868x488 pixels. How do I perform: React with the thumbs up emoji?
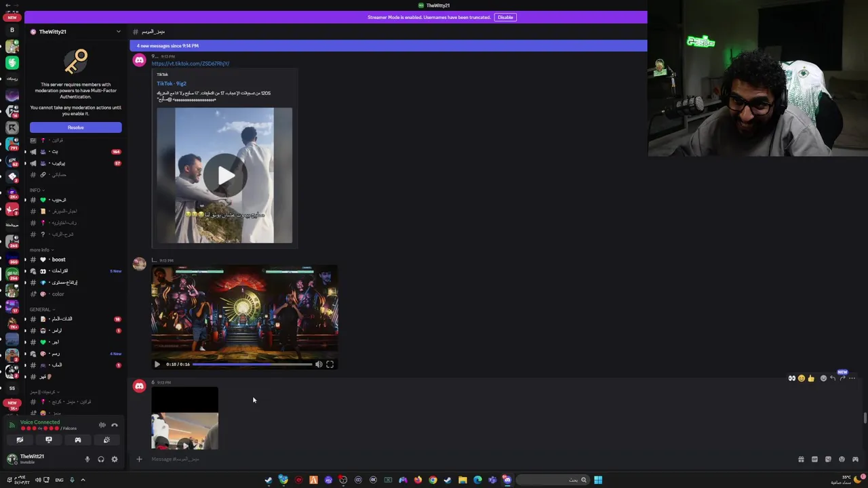click(811, 378)
